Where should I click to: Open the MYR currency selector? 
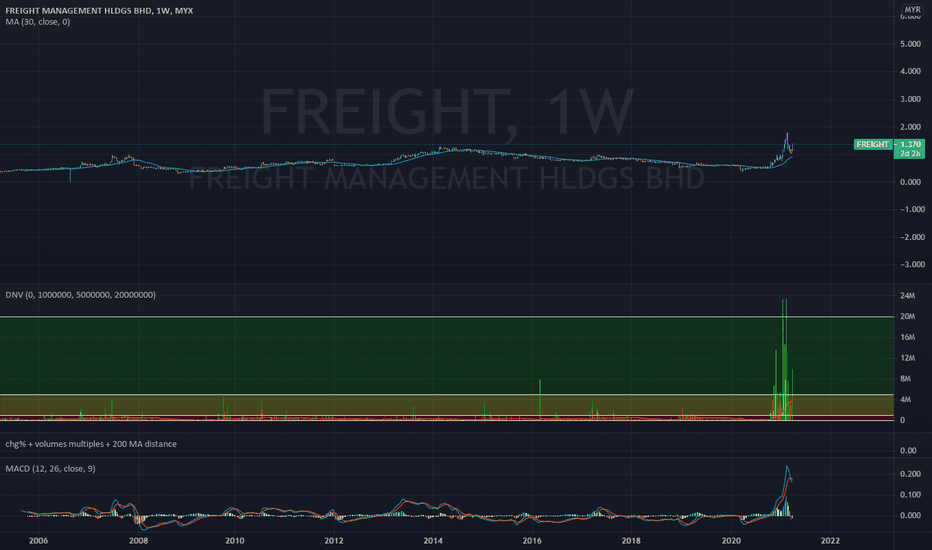point(912,10)
